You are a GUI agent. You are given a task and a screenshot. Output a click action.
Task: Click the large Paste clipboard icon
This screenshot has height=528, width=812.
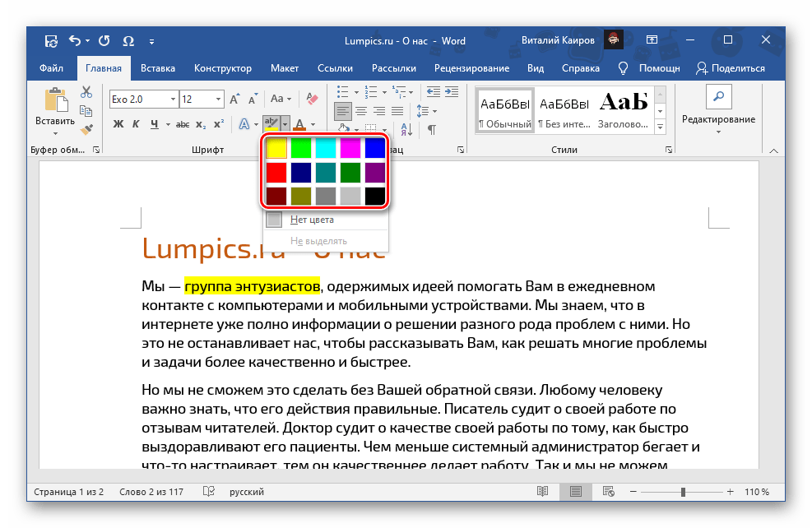(56, 100)
